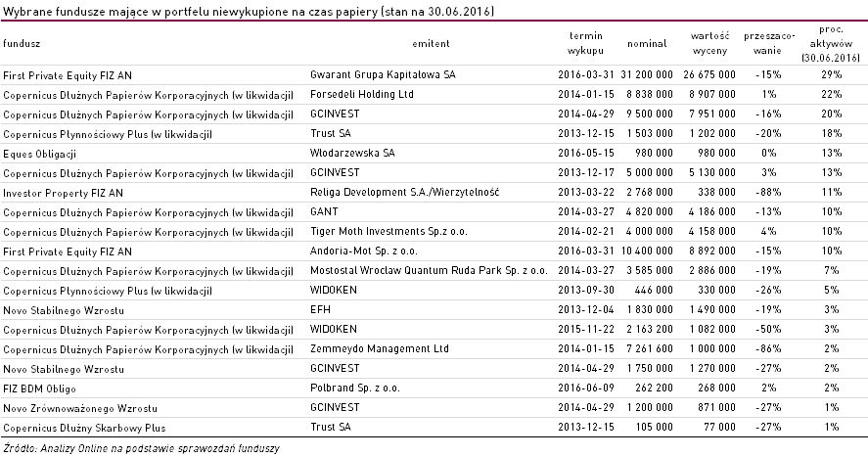
Task: Click issuer 'Tiger Moth Investments Sp.z o.o.'
Action: coord(388,231)
